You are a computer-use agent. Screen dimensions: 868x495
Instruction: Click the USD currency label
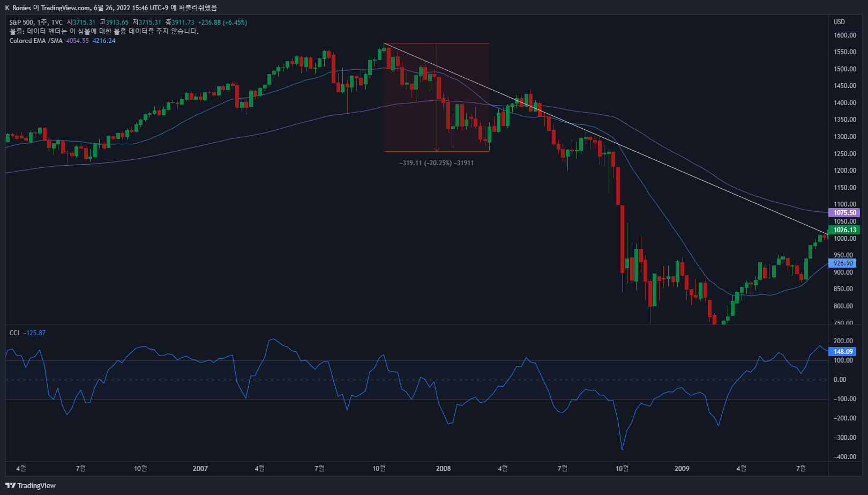839,22
